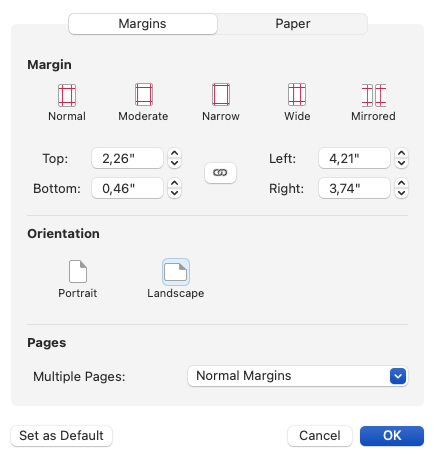Set orientation to Portrait

[78, 271]
